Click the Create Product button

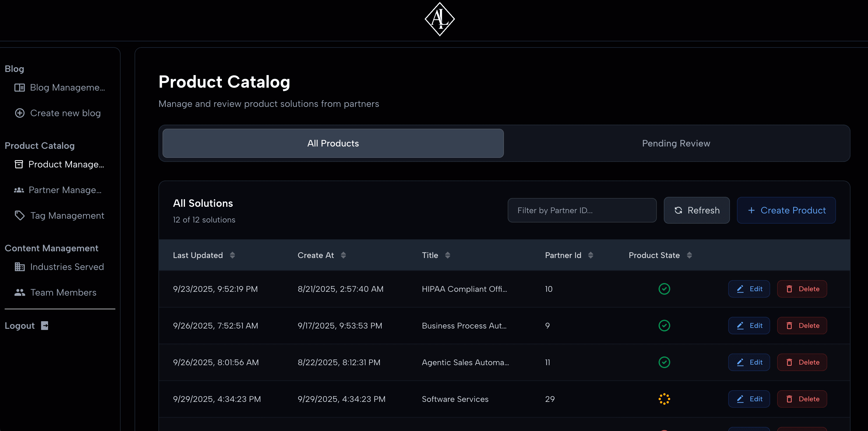(786, 211)
